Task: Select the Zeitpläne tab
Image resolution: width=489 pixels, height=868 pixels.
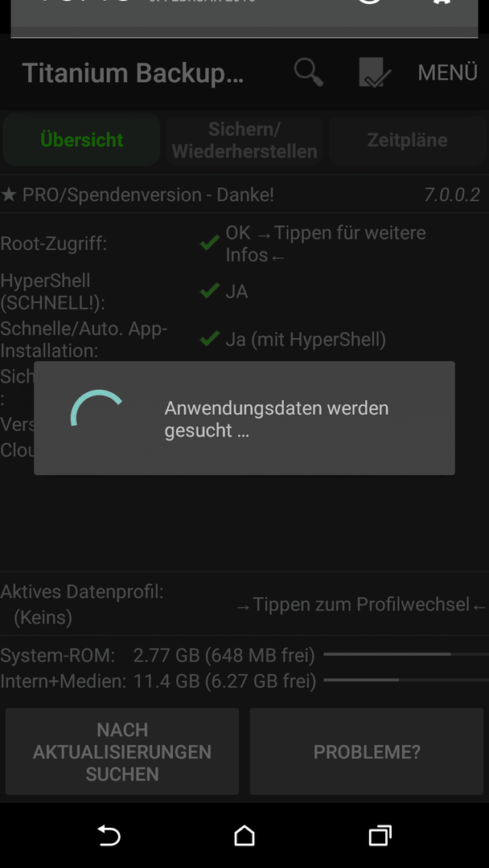Action: click(x=407, y=140)
